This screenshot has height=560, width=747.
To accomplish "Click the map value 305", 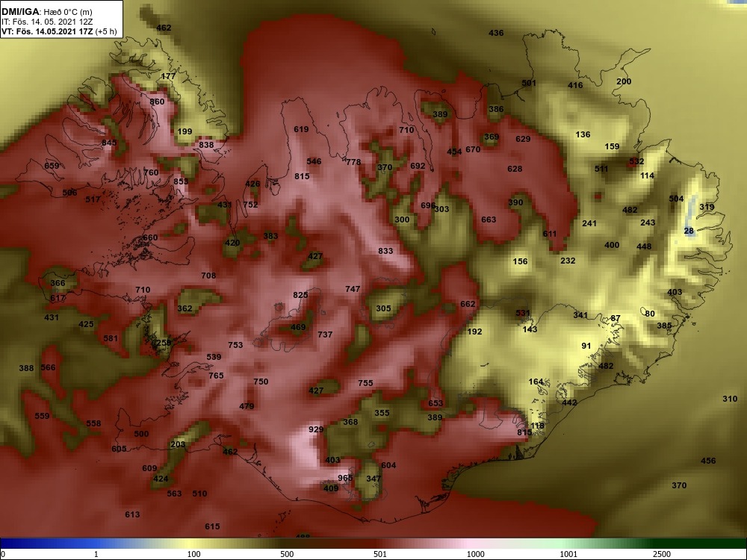I will pyautogui.click(x=383, y=308).
